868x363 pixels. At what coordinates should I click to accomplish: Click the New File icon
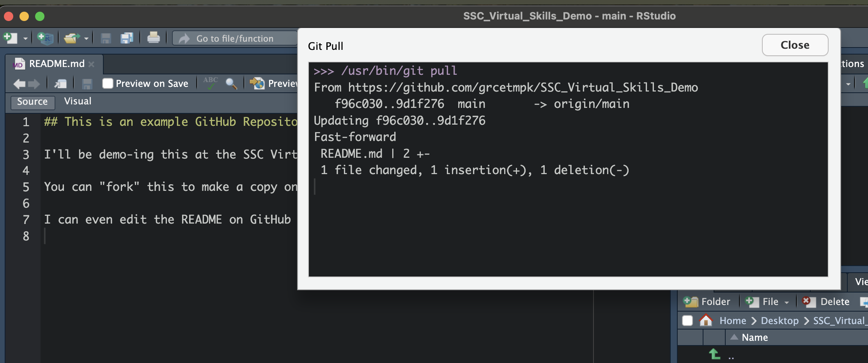(x=10, y=38)
